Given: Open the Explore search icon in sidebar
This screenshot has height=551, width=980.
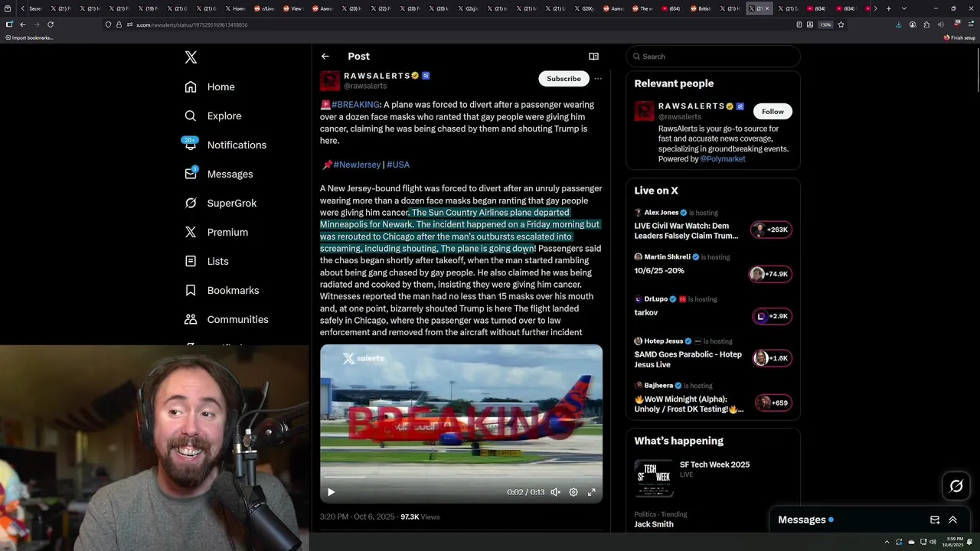Looking at the screenshot, I should pos(191,116).
